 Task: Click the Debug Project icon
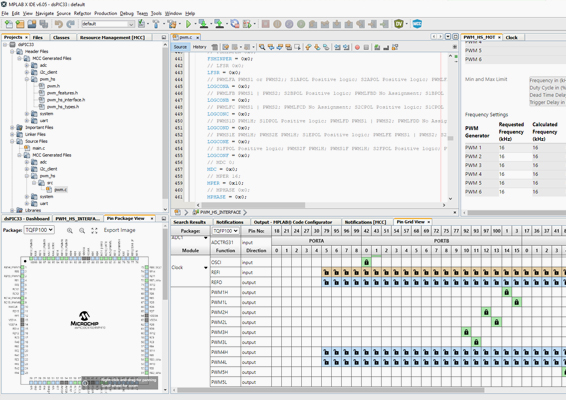(x=247, y=24)
